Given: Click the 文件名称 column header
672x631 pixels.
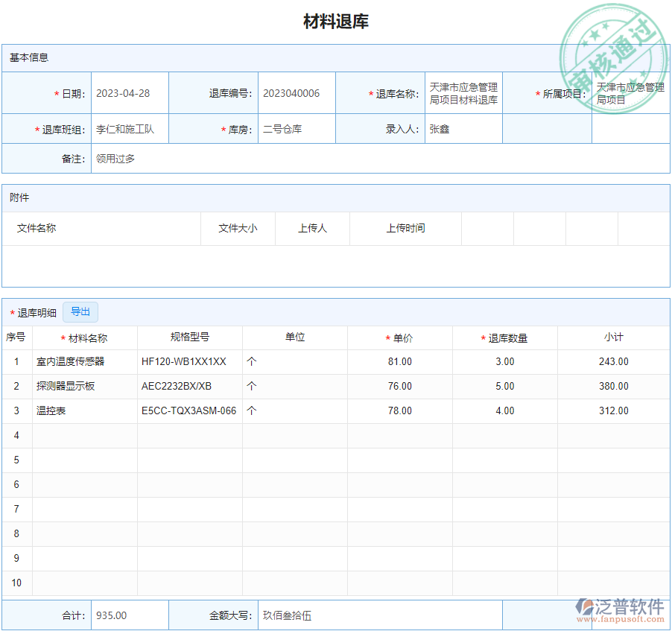Looking at the screenshot, I should (x=37, y=229).
